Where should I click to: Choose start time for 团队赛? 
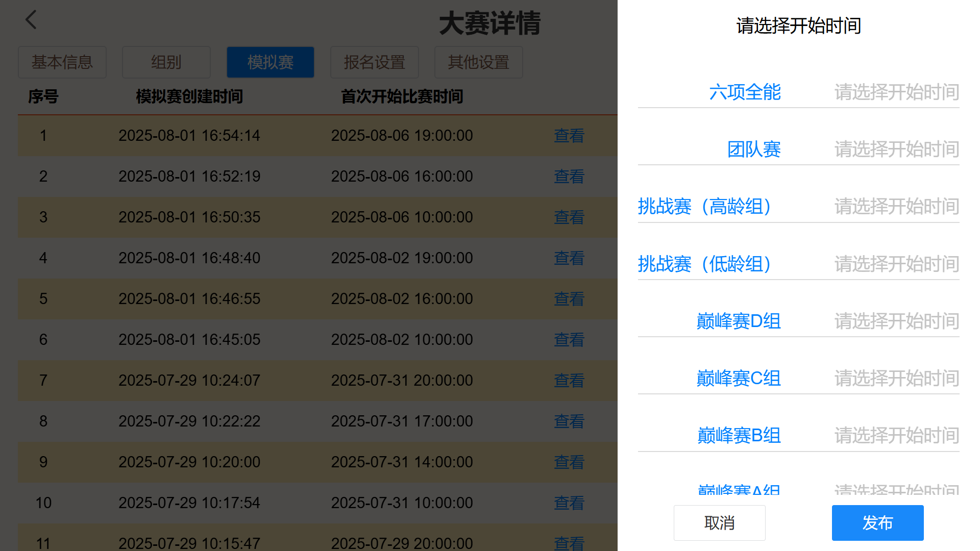point(896,149)
